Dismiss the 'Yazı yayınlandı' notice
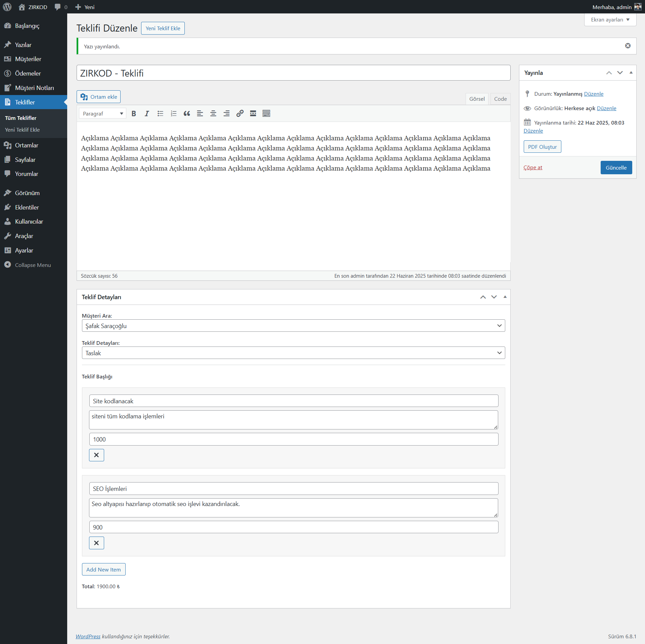This screenshot has height=644, width=645. 628,46
